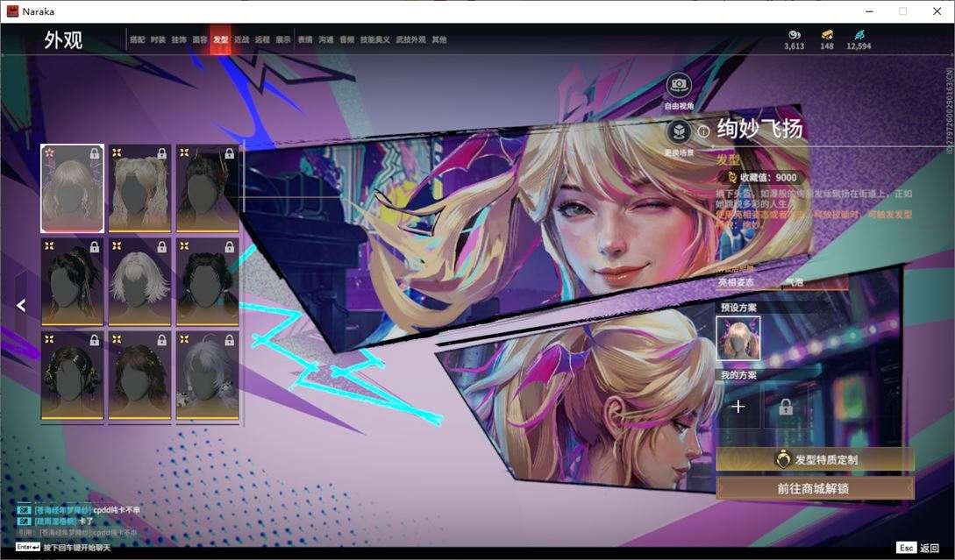955x560 pixels.
Task: Select the black curly hairstyle with gold ornaments
Action: pos(73,375)
